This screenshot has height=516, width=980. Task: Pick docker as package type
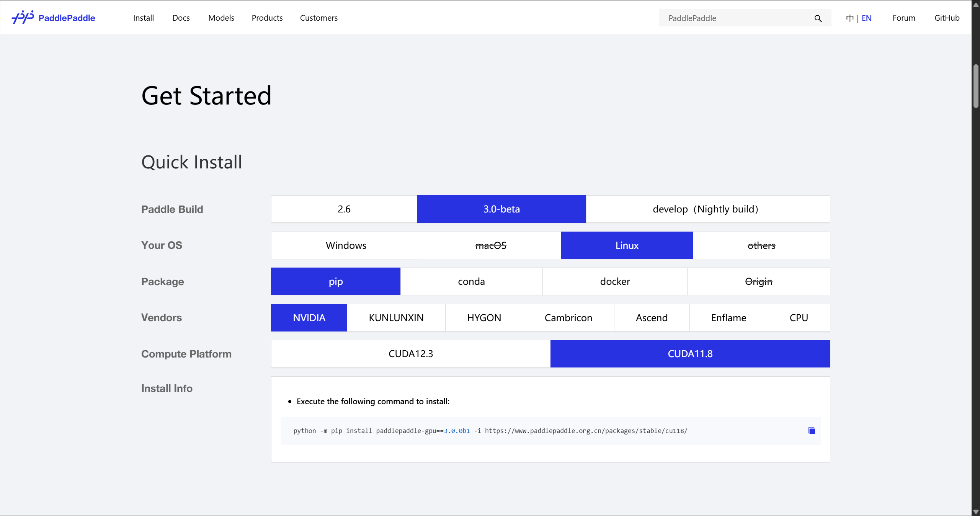pyautogui.click(x=615, y=281)
